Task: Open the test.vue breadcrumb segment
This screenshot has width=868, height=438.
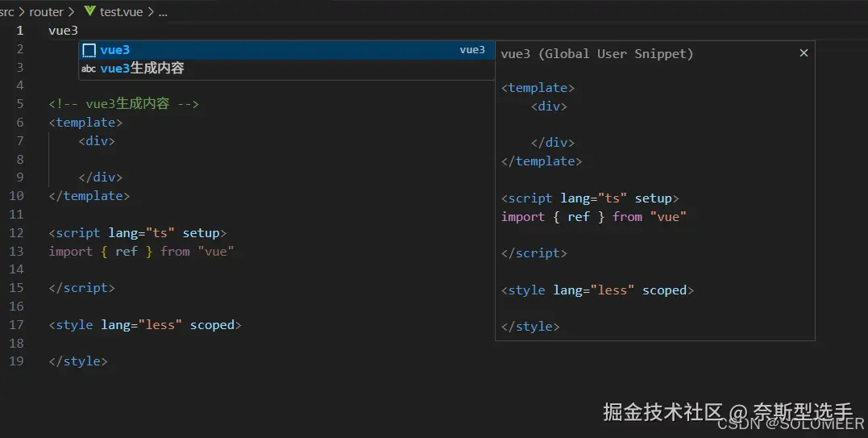Action: pyautogui.click(x=121, y=11)
